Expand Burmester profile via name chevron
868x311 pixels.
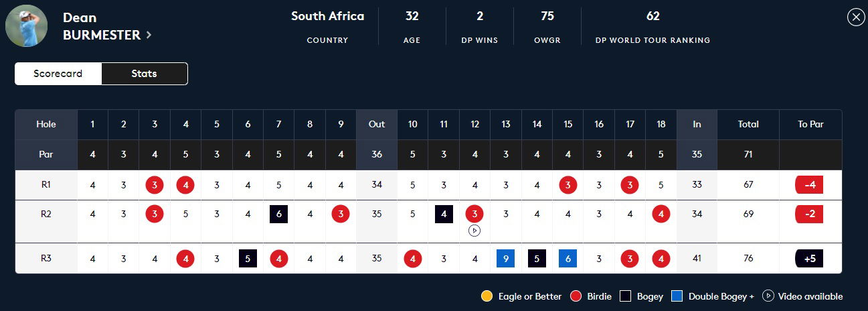[149, 35]
